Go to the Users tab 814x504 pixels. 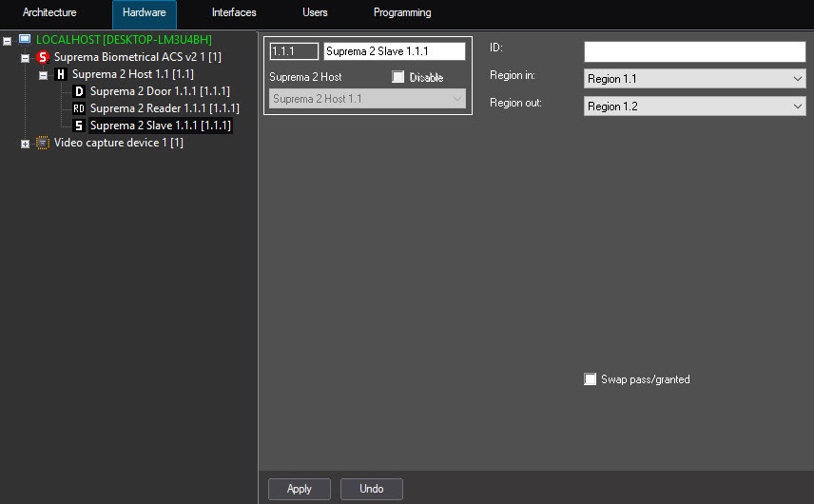(x=315, y=12)
